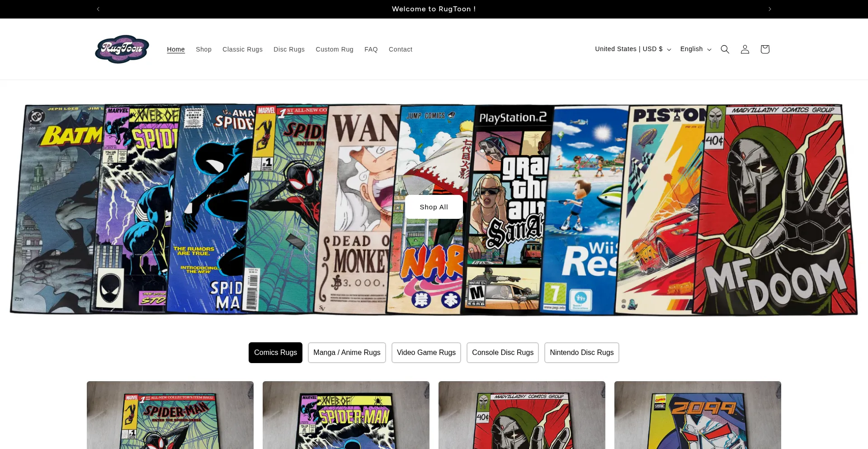Select the Console Disc Rugs tab
868x449 pixels.
point(503,353)
